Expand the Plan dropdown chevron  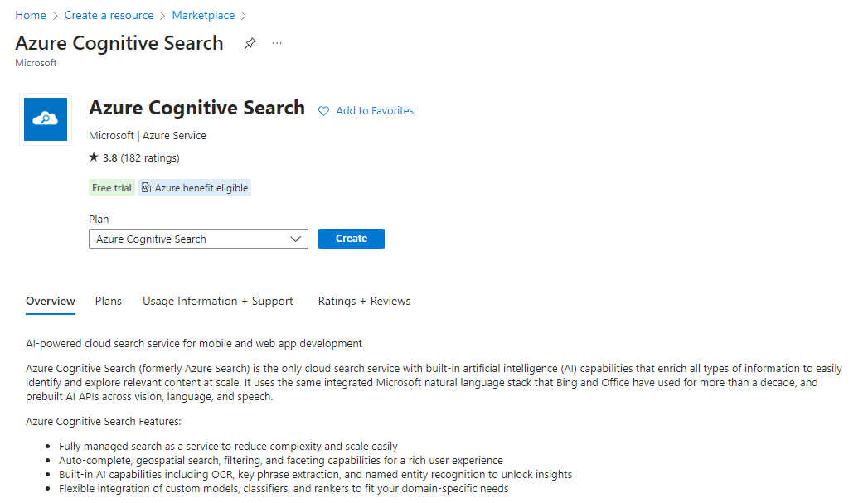coord(297,239)
